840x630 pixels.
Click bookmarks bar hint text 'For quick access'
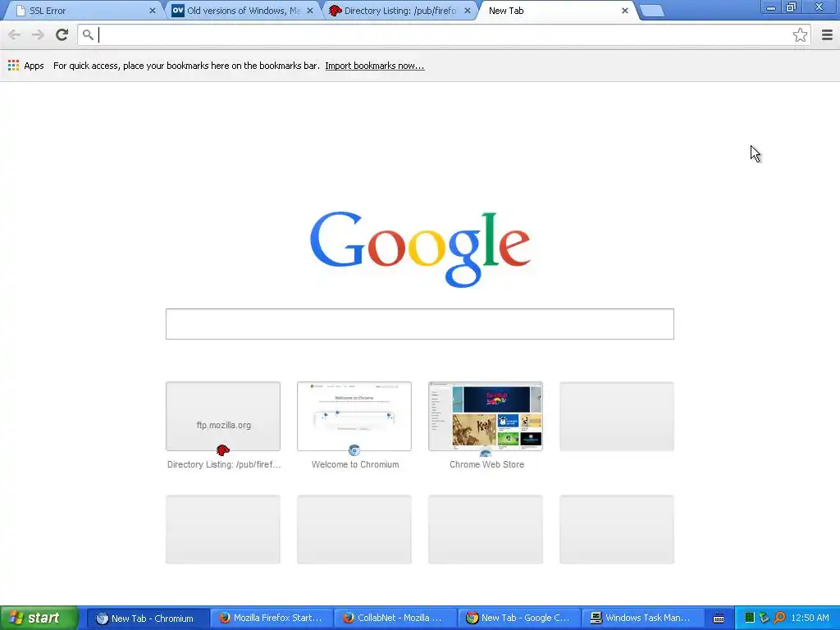coord(186,66)
